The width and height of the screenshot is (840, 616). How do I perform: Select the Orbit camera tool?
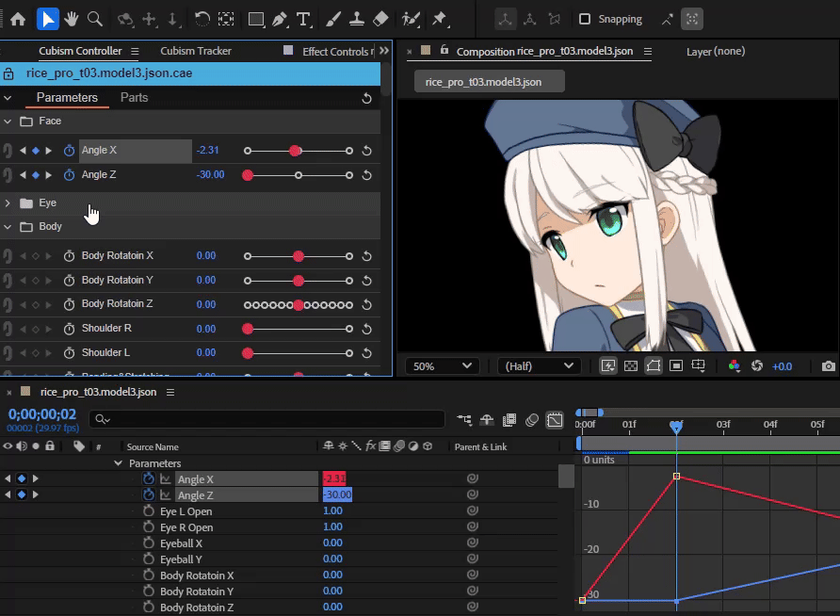[x=125, y=19]
